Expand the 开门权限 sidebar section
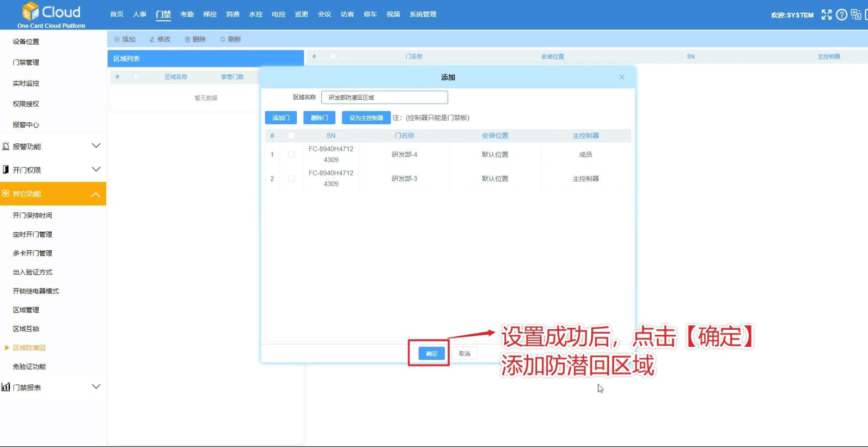 pyautogui.click(x=96, y=170)
